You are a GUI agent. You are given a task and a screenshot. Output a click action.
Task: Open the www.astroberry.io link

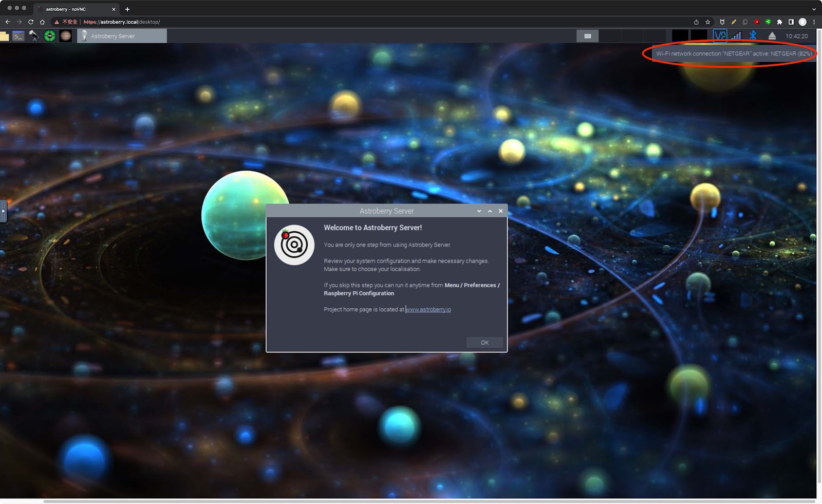(x=428, y=309)
